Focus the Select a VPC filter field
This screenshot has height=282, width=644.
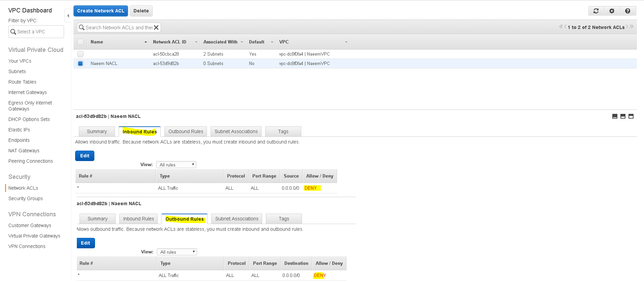(x=36, y=32)
